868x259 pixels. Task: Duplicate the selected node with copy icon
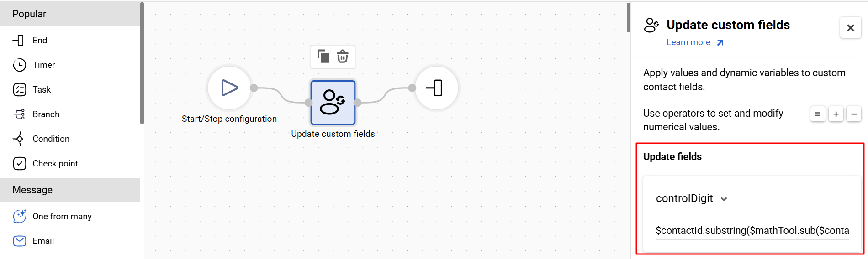[323, 57]
